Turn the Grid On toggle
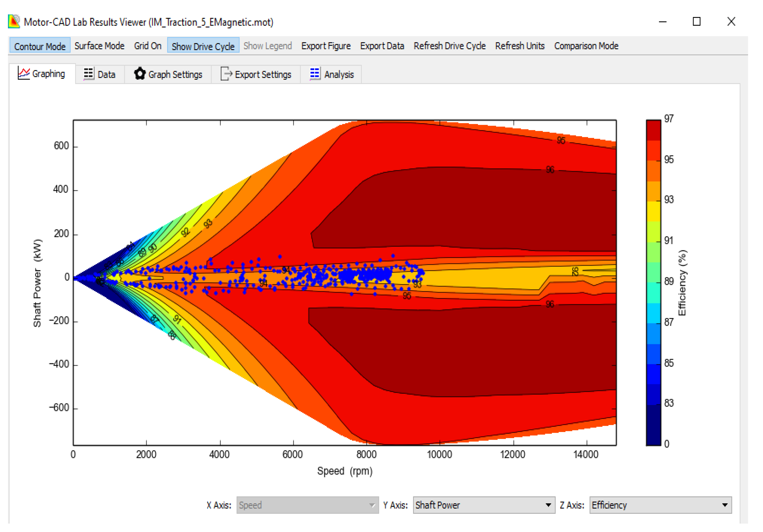The image size is (763, 532). tap(147, 46)
